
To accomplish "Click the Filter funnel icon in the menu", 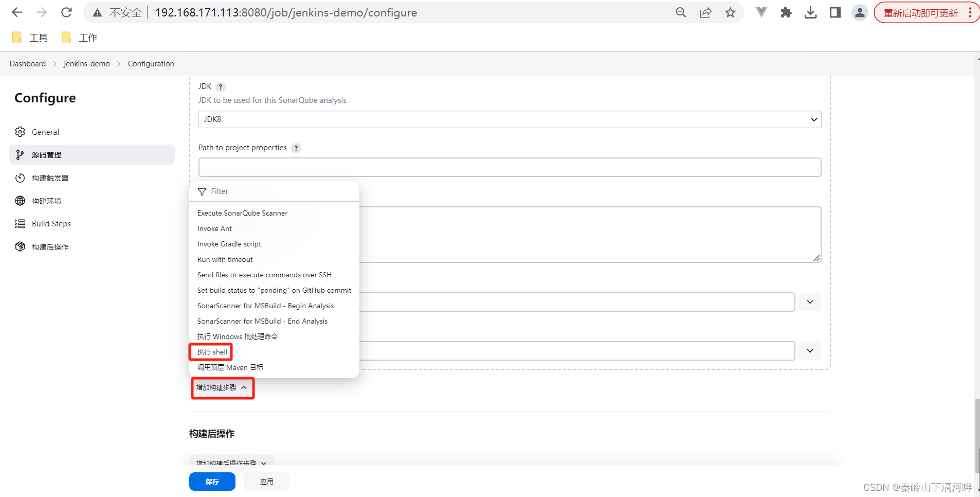I will point(202,191).
